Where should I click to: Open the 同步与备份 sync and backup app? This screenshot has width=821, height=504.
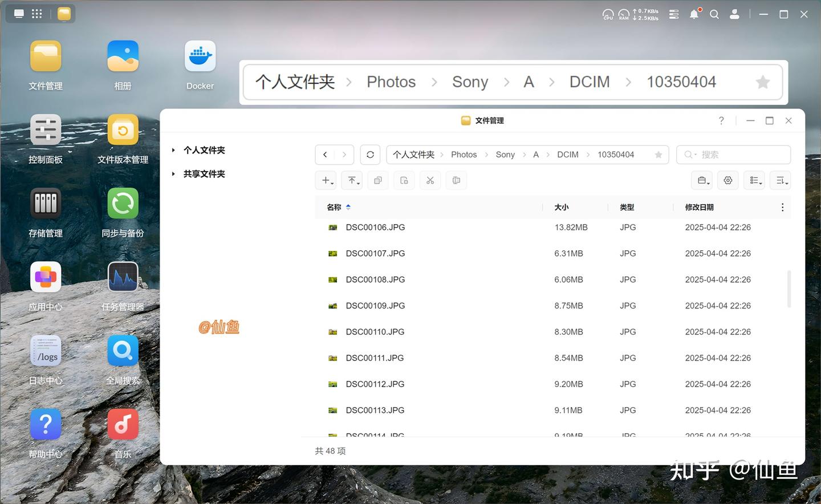(x=123, y=211)
